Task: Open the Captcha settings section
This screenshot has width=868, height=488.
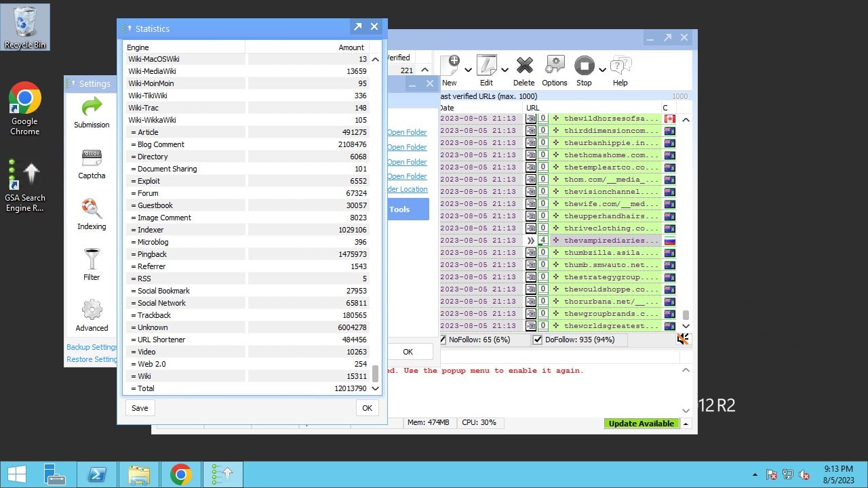Action: (92, 163)
